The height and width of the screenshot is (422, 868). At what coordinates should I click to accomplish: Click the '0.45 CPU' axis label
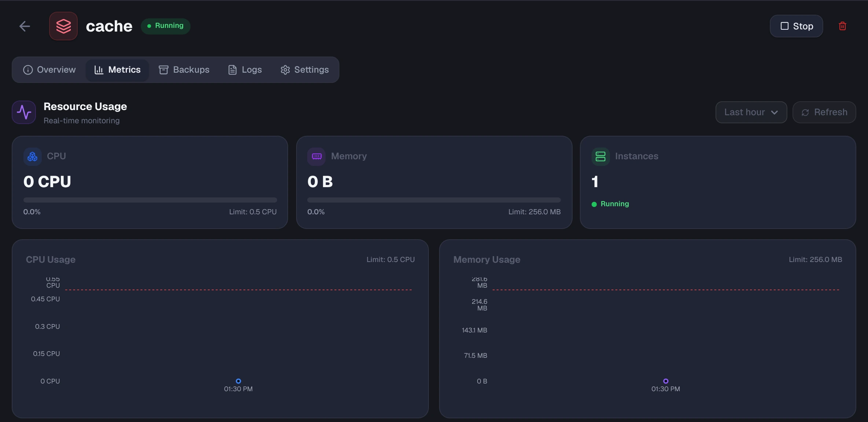pos(45,299)
